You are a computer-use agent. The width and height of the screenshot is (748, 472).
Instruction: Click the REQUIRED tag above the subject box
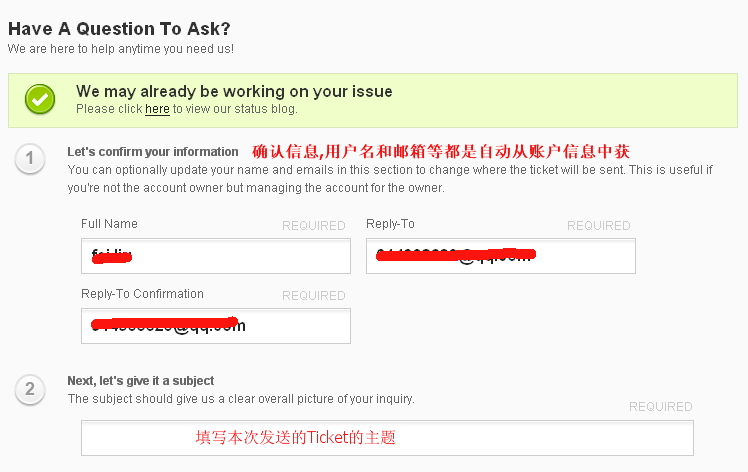(660, 407)
